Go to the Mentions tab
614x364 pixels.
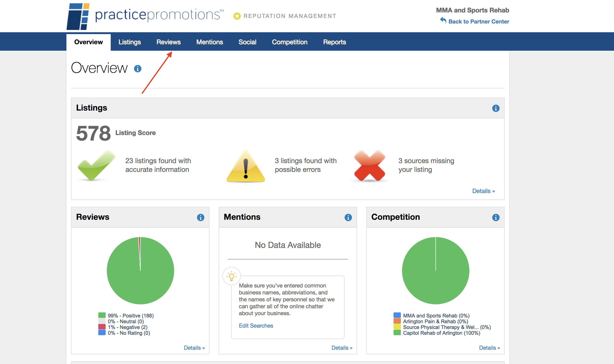click(210, 42)
